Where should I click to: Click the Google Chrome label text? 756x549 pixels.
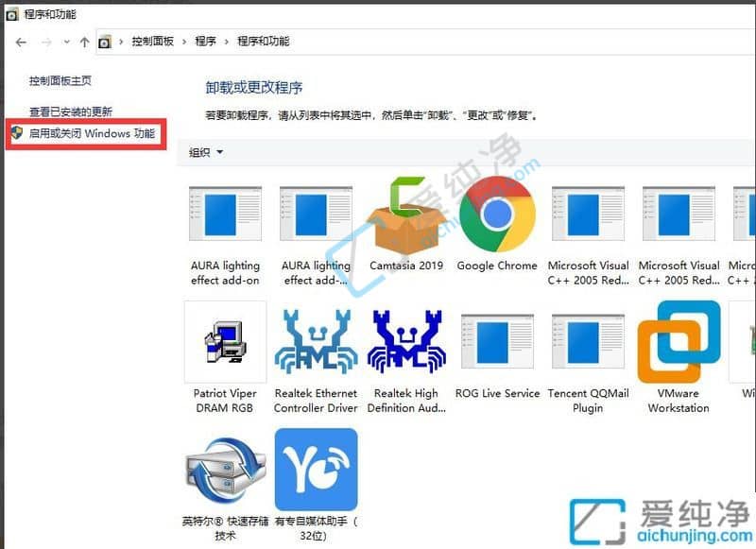[x=497, y=266]
